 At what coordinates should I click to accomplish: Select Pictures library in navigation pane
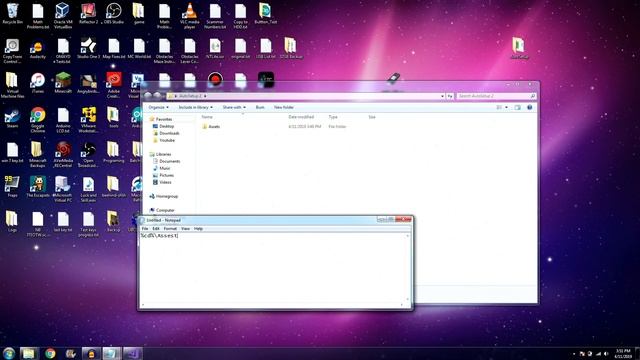pyautogui.click(x=167, y=175)
